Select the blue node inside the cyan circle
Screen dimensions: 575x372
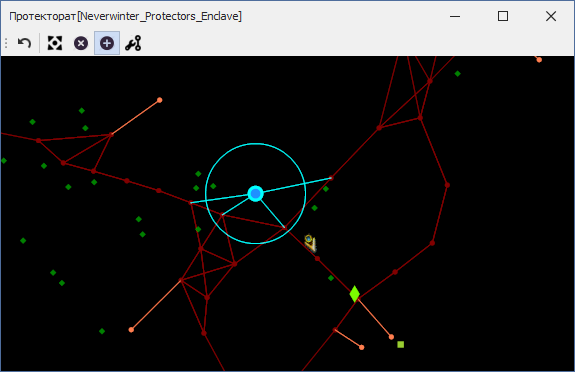click(x=256, y=194)
